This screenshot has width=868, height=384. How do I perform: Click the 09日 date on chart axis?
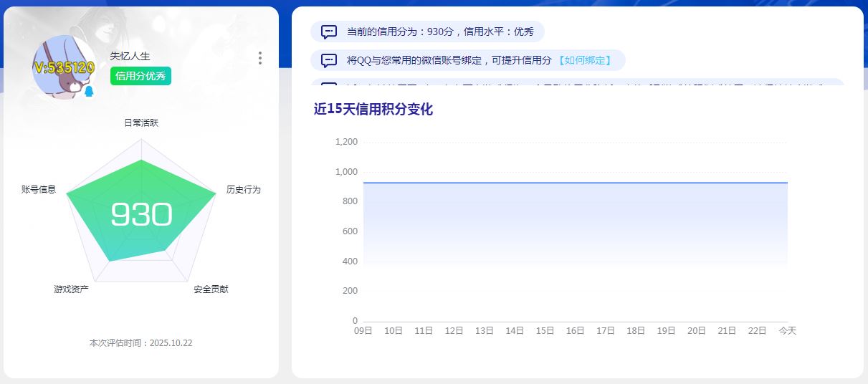[x=363, y=331]
